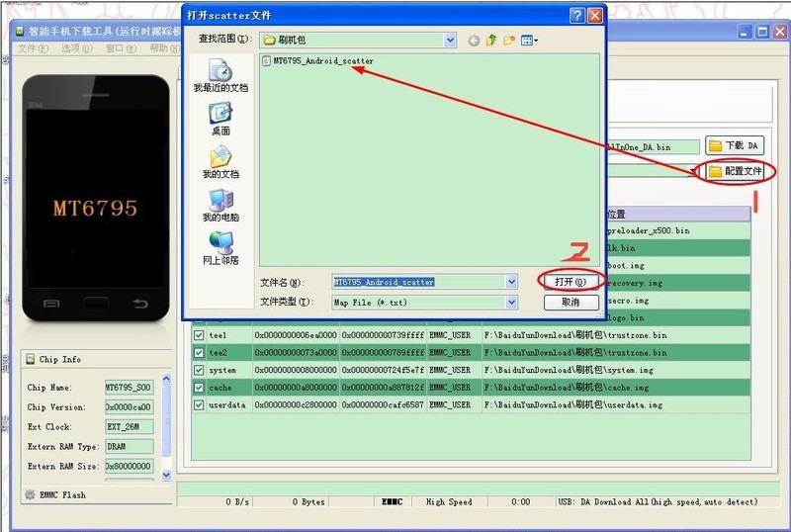The width and height of the screenshot is (791, 532).
Task: Toggle the userdata partition checkbox
Action: coord(199,405)
